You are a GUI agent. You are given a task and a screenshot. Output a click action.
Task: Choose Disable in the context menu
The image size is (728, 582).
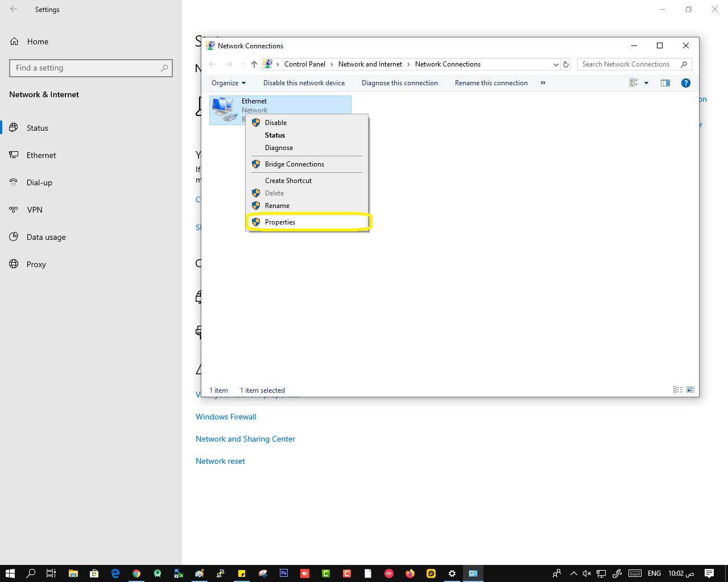[308, 123]
